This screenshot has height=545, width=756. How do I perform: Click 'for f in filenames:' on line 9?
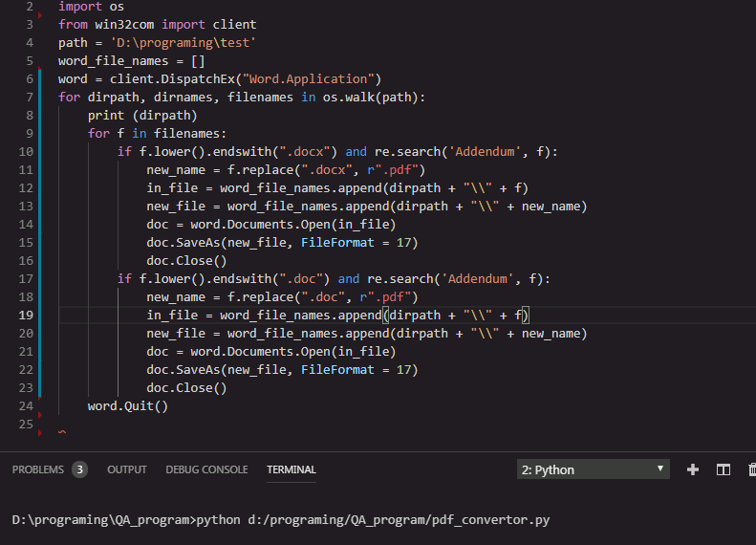point(157,134)
